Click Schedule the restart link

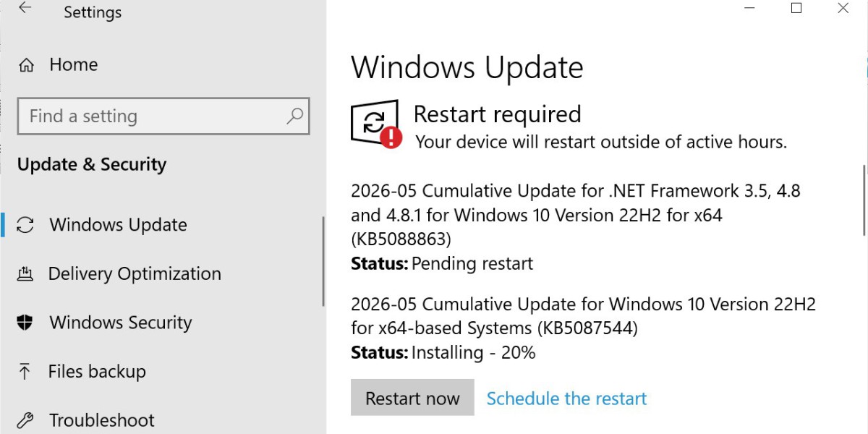pyautogui.click(x=566, y=399)
